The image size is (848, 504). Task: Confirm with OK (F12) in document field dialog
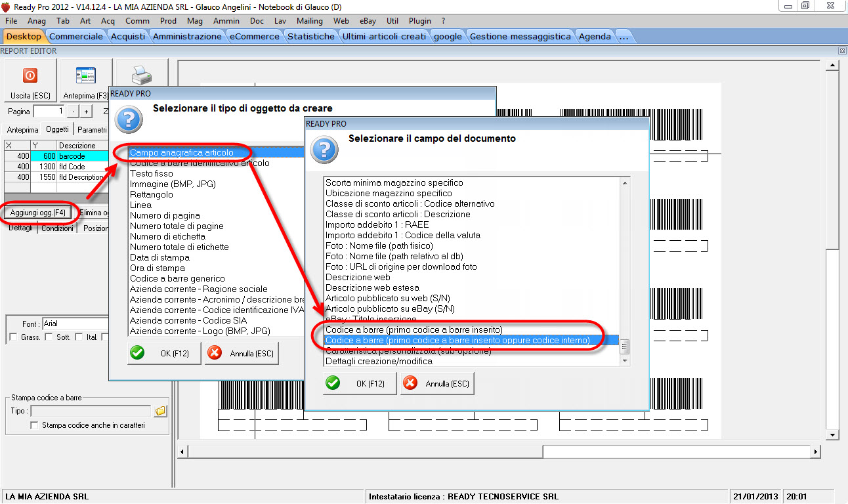(360, 383)
